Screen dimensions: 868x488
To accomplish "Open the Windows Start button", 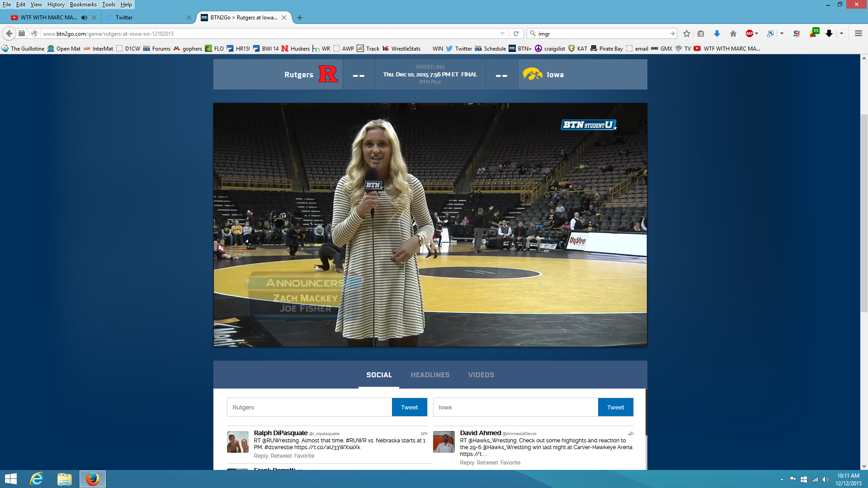I will click(x=10, y=479).
